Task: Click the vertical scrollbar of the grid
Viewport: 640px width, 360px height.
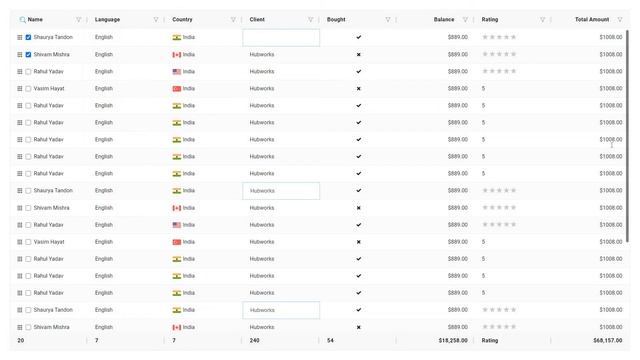Action: tap(627, 137)
